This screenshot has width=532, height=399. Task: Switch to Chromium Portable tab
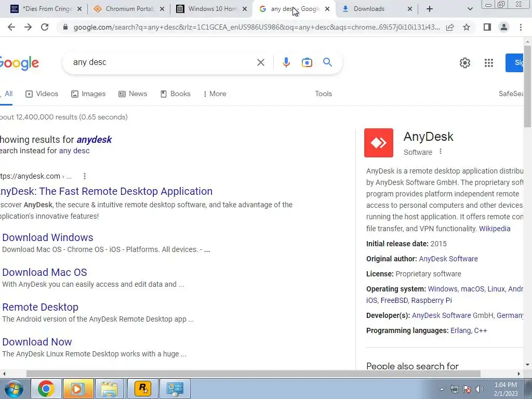129,9
